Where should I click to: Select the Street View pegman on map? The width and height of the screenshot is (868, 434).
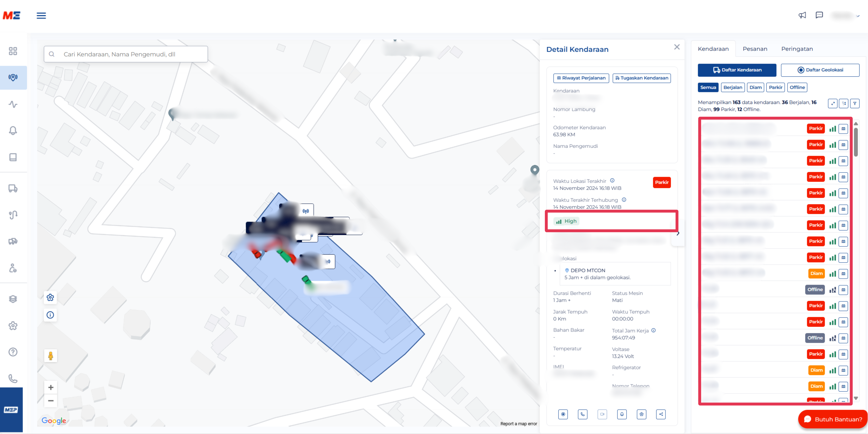click(x=50, y=356)
